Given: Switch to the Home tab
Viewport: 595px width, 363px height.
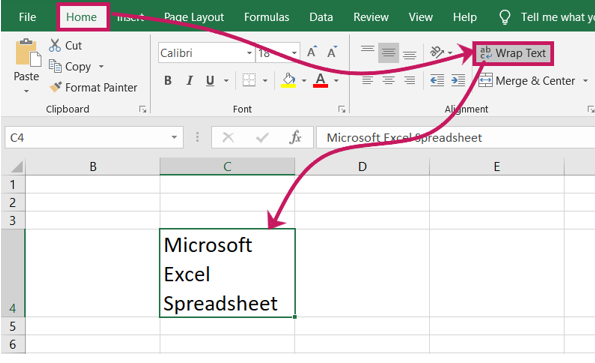Looking at the screenshot, I should 82,17.
